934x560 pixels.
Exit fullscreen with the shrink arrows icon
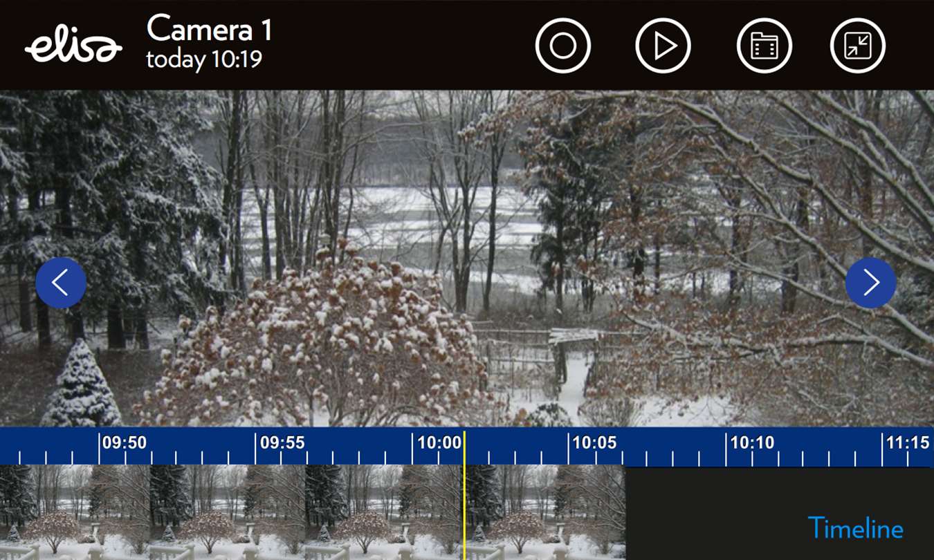[858, 46]
